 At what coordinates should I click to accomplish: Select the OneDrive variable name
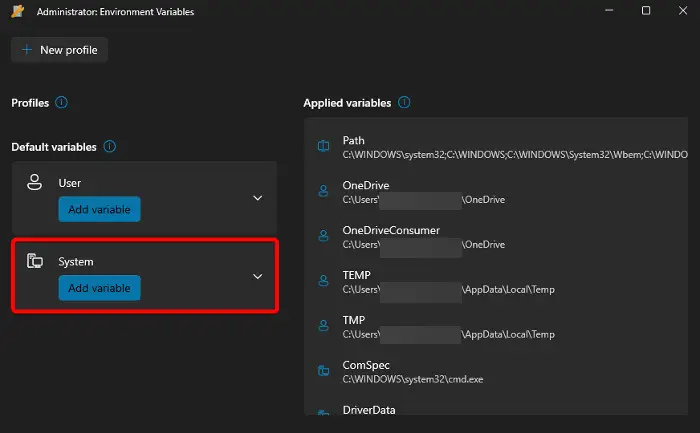pyautogui.click(x=366, y=185)
